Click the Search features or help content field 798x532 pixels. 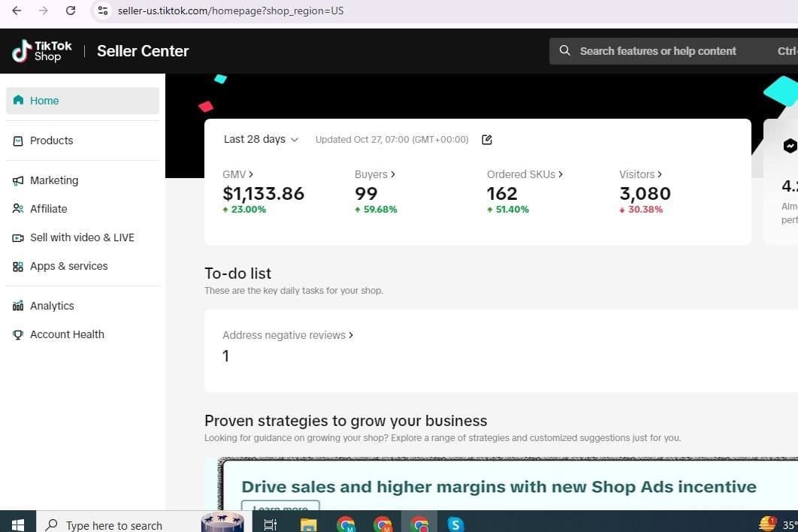pos(657,51)
